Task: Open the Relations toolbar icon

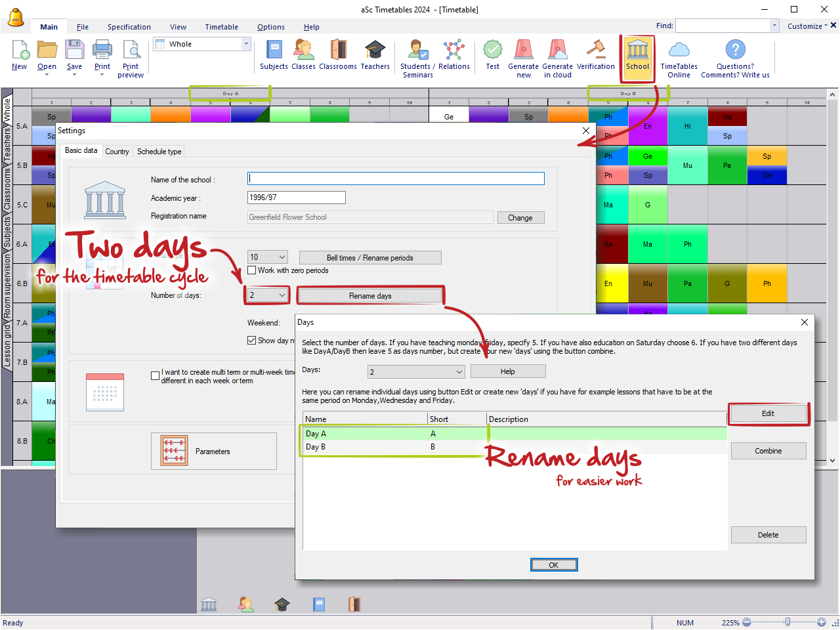Action: click(x=454, y=55)
